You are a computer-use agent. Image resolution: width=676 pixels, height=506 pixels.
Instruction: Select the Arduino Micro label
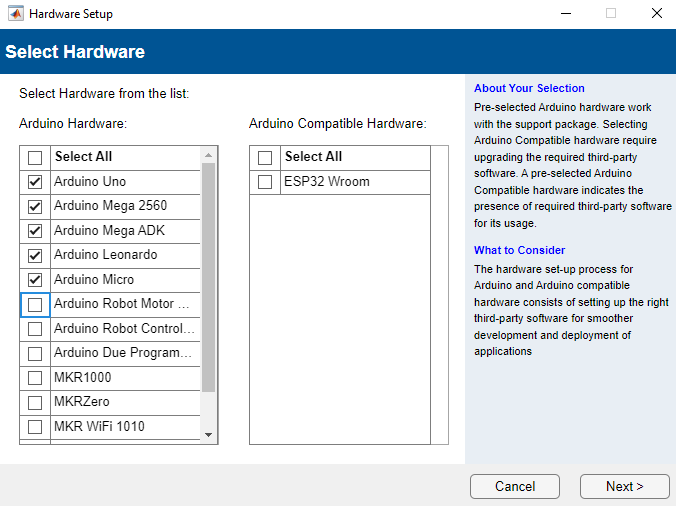click(x=94, y=280)
